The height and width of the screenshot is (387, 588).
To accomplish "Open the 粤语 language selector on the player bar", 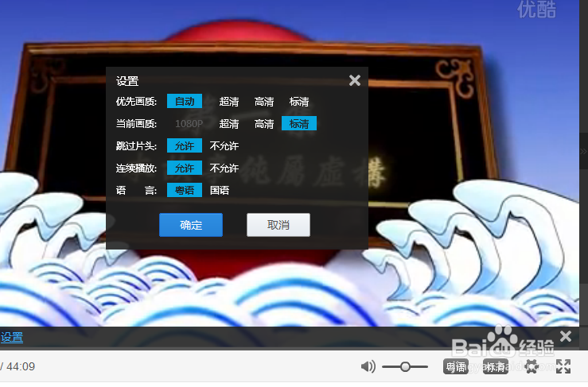I will pyautogui.click(x=456, y=366).
